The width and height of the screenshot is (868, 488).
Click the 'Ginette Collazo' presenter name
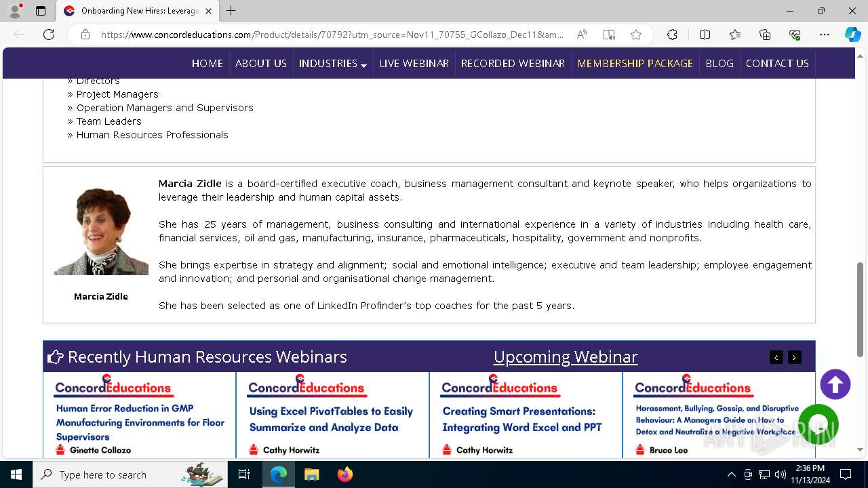pos(100,450)
